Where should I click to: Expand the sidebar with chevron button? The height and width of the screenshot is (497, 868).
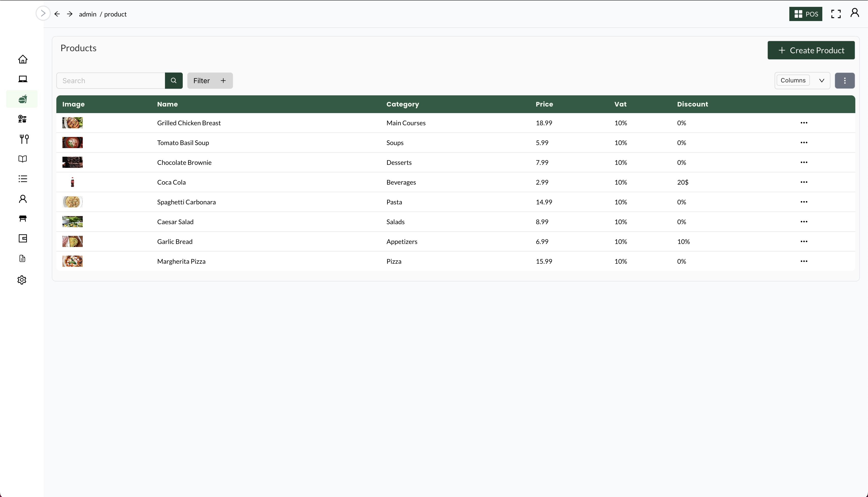click(43, 14)
